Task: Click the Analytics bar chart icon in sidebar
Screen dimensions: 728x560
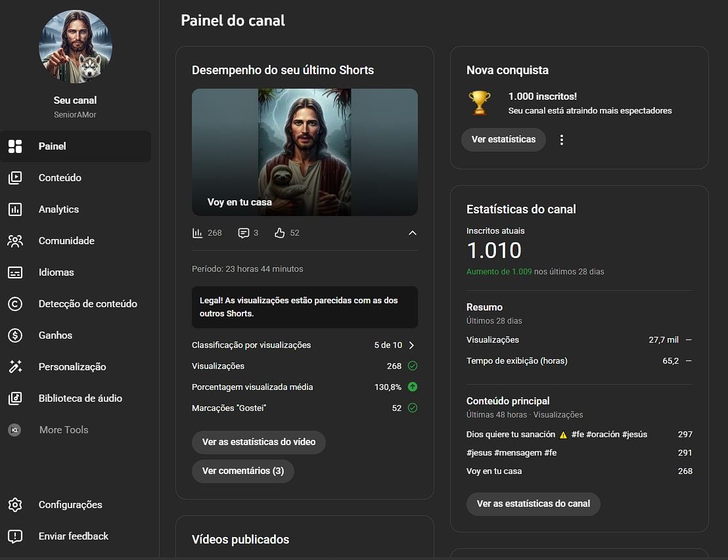Action: 15,209
